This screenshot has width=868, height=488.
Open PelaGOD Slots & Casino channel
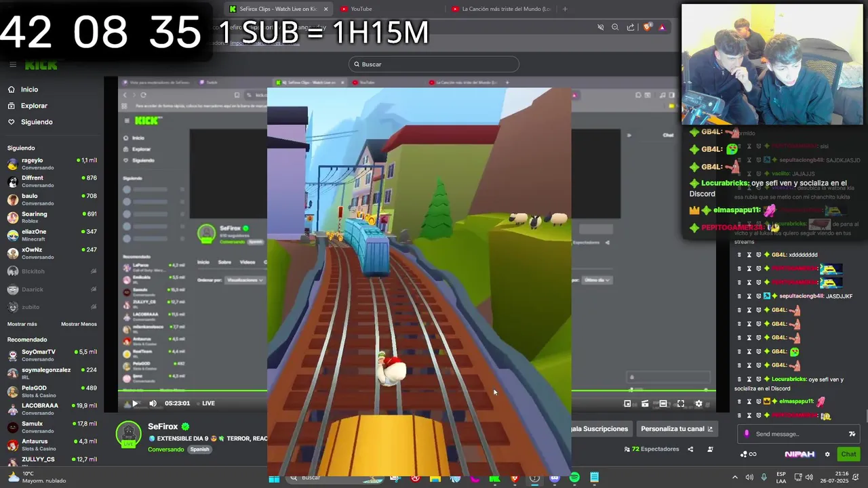click(52, 391)
